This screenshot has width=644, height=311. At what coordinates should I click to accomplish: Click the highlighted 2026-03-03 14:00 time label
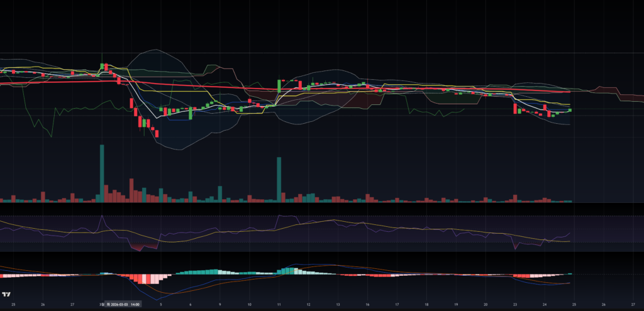[123, 304]
